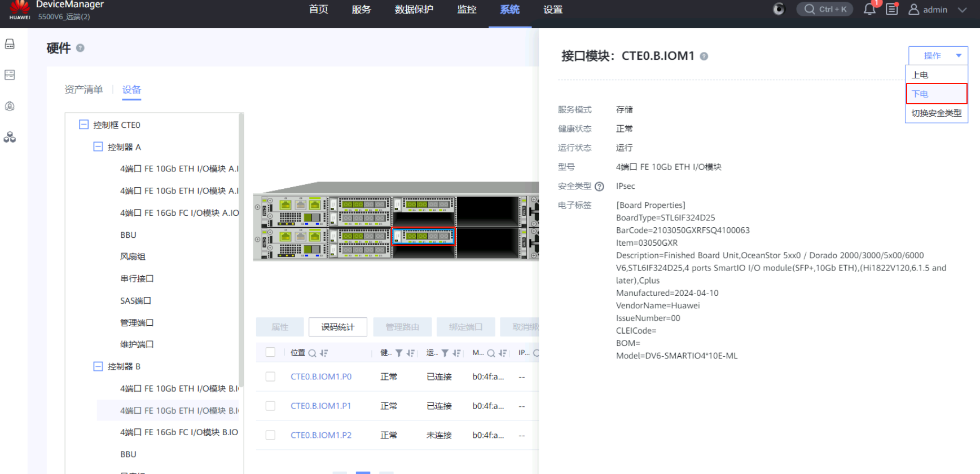This screenshot has width=980, height=474.
Task: Open the notification bell icon
Action: click(x=869, y=10)
